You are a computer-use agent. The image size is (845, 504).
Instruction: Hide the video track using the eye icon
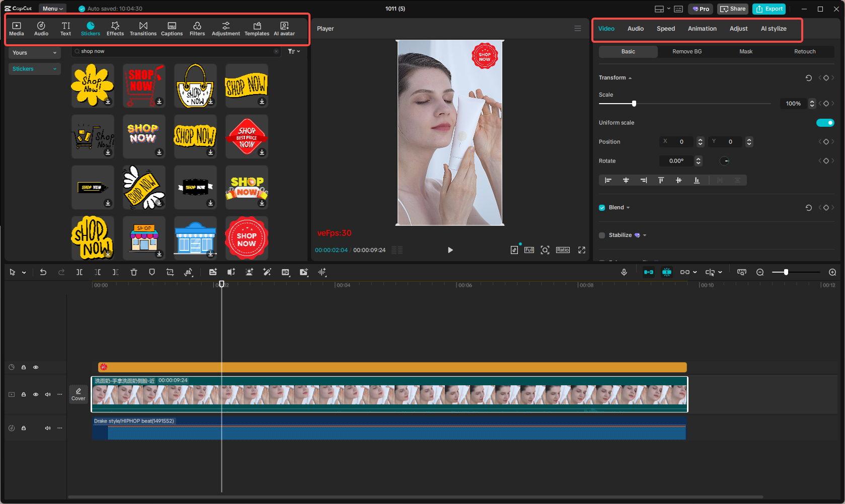(x=36, y=394)
